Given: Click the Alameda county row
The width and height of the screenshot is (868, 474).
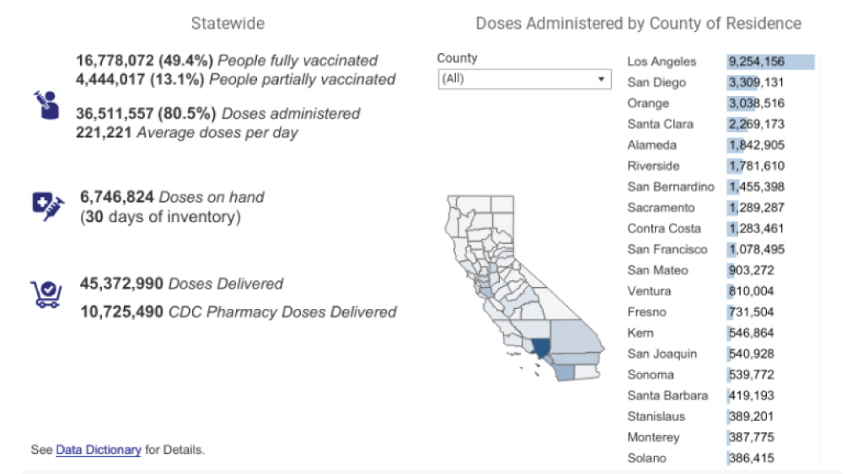Looking at the screenshot, I should pos(651,145).
